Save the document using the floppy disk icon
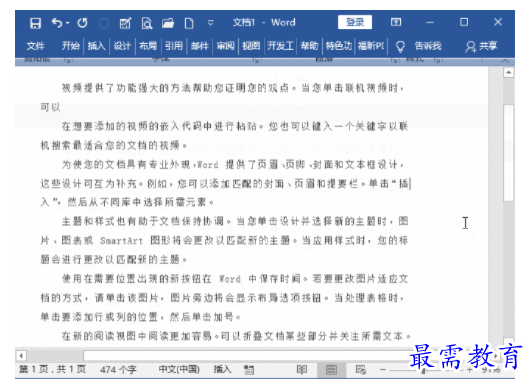531x388 pixels. pos(35,23)
